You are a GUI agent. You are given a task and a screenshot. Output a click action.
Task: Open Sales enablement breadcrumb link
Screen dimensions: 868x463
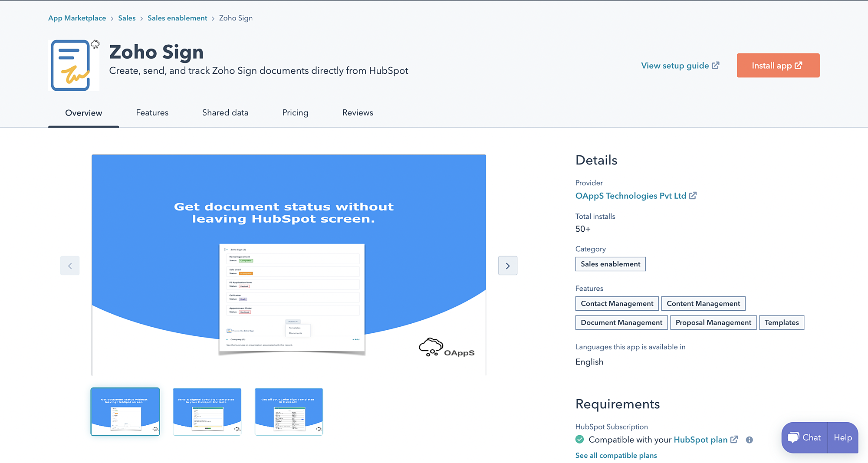tap(178, 18)
